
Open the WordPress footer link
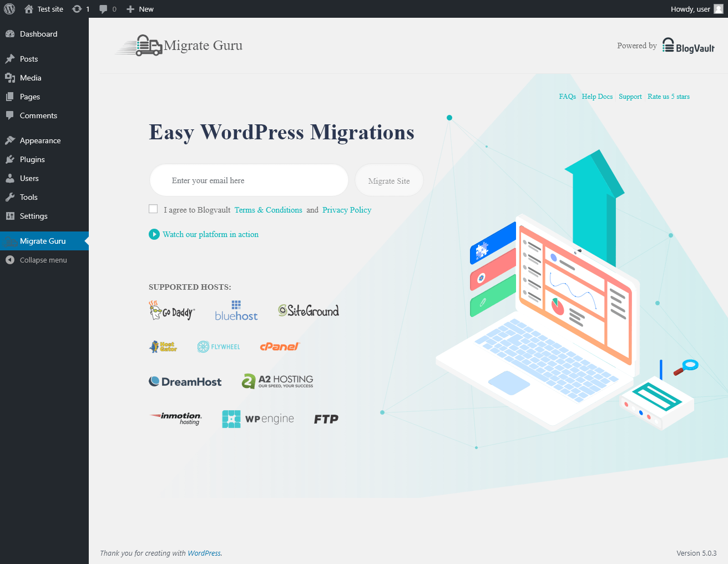pyautogui.click(x=204, y=553)
